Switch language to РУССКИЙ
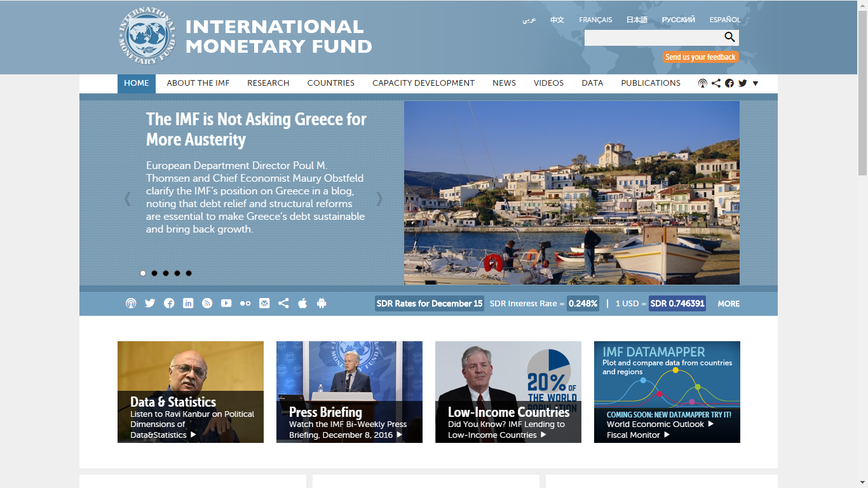This screenshot has width=868, height=488. tap(679, 20)
